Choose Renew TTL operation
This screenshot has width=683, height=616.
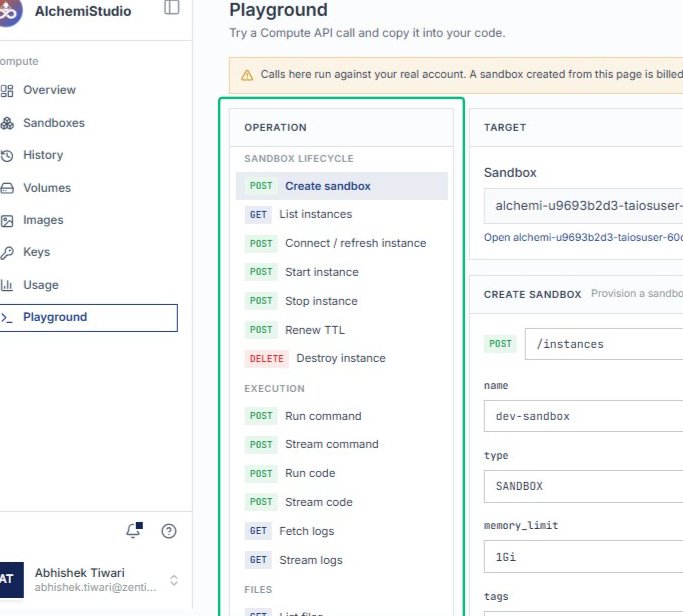pyautogui.click(x=342, y=330)
